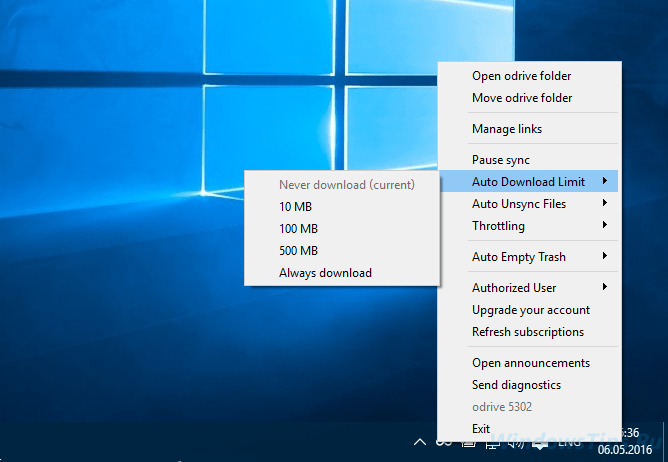Click Never download (current) option

click(342, 185)
